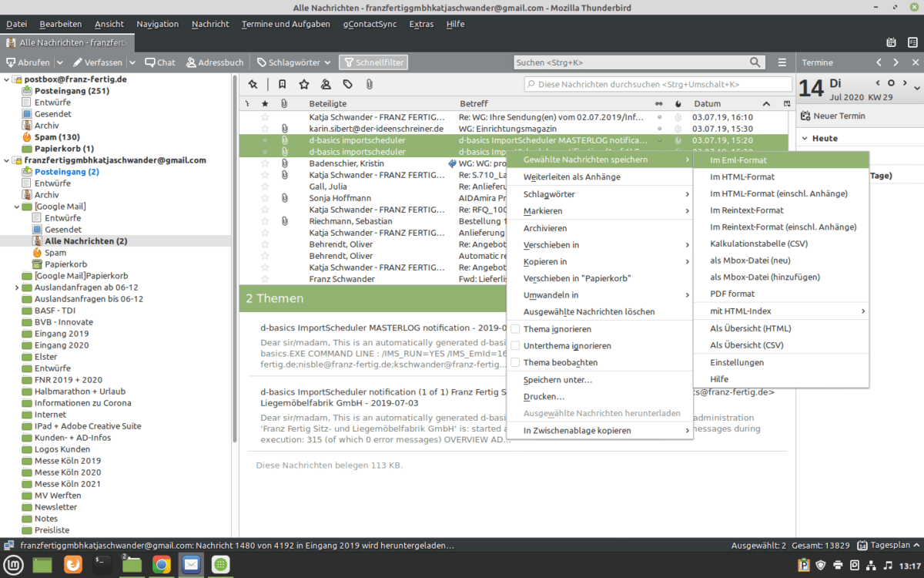Open the Schlagwörter dropdown in the toolbar
This screenshot has height=578, width=924.
point(293,62)
